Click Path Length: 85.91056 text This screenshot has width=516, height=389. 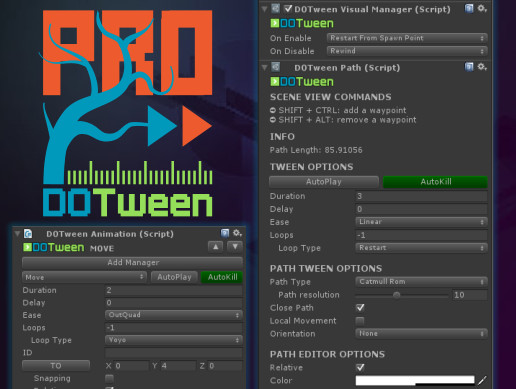coord(316,150)
